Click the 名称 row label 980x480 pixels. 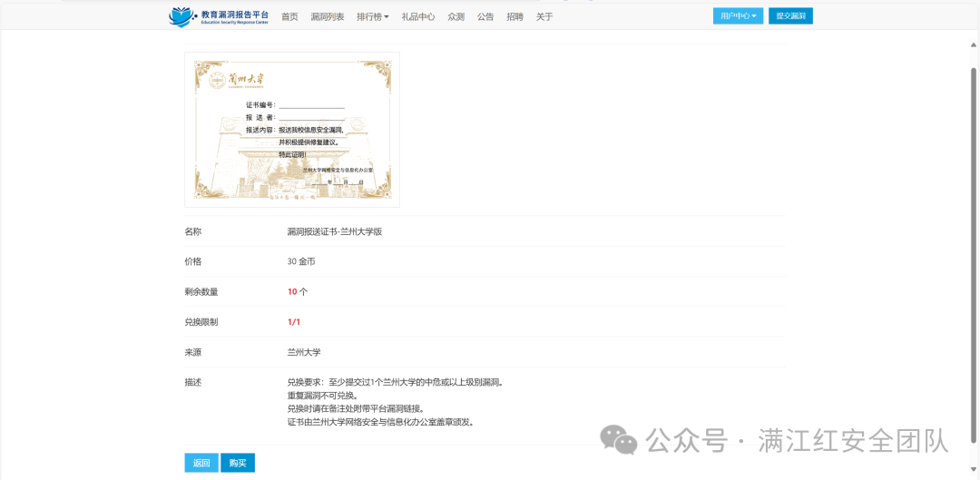coord(193,232)
